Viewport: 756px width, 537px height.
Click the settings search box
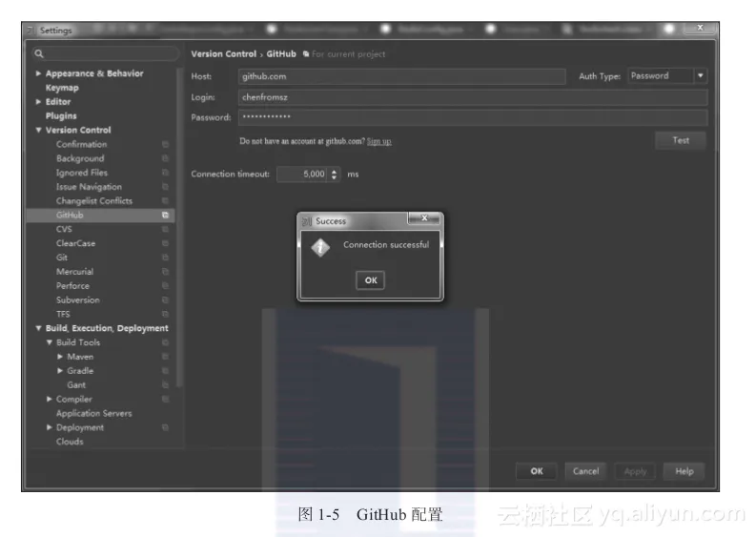point(105,53)
